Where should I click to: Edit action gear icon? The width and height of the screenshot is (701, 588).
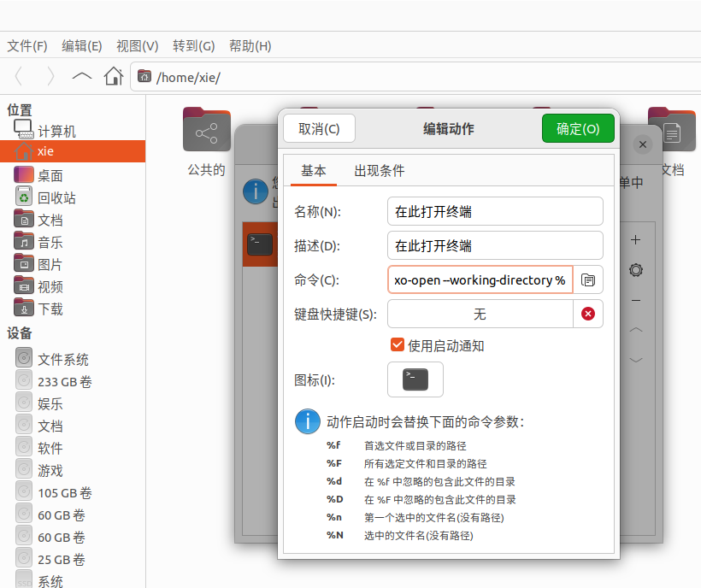(635, 270)
